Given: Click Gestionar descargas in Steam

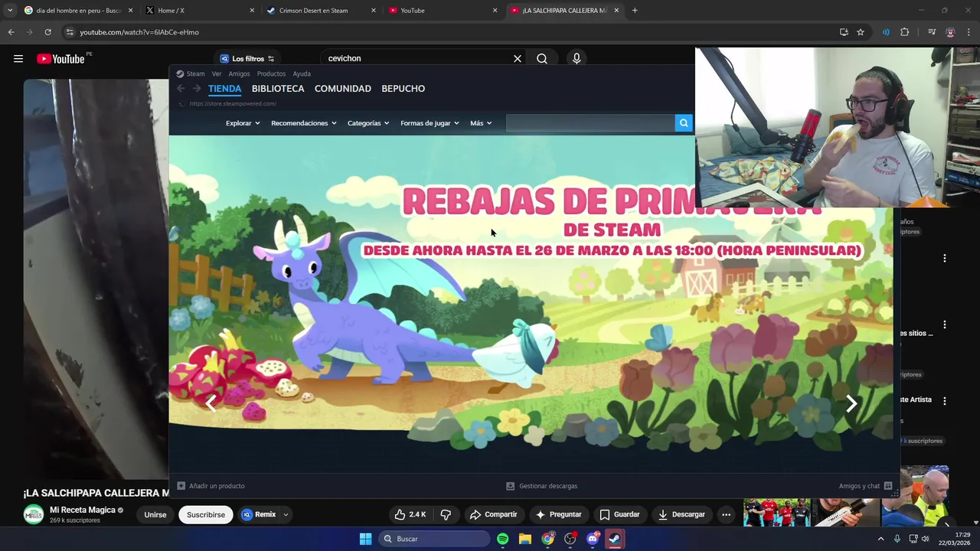Looking at the screenshot, I should tap(542, 486).
